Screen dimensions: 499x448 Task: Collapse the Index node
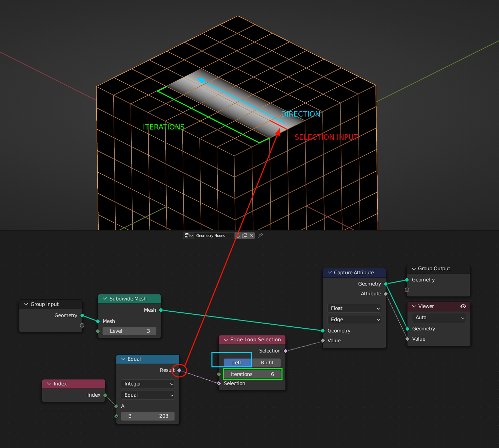click(x=49, y=384)
